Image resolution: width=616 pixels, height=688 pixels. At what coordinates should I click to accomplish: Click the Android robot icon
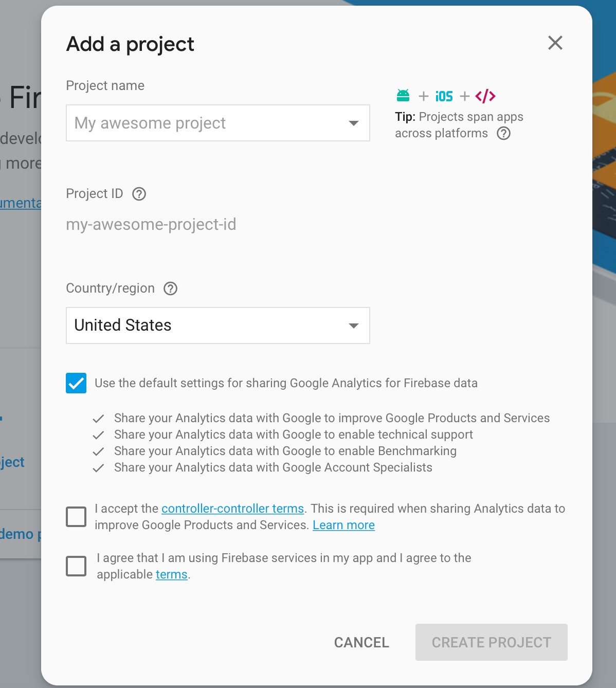(403, 96)
